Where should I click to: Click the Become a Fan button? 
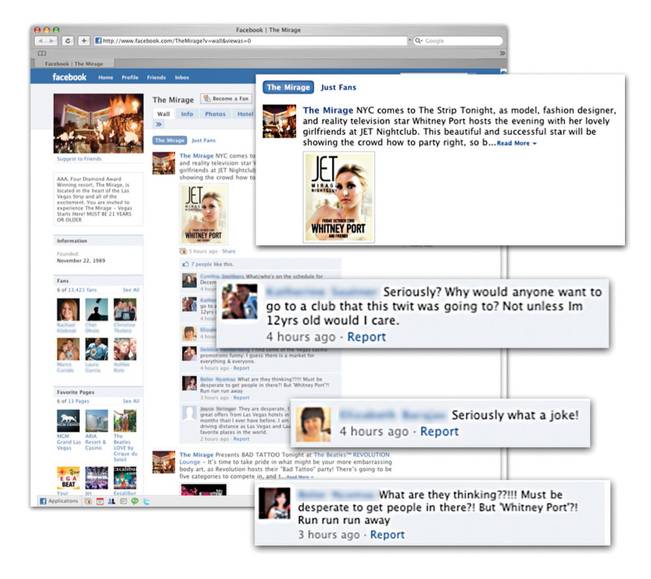pos(226,99)
